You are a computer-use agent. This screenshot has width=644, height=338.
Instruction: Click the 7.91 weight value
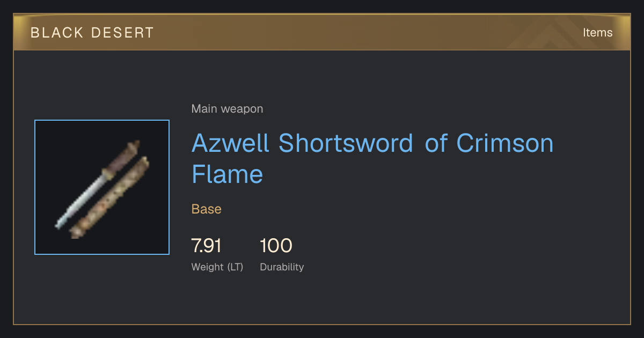(x=206, y=246)
